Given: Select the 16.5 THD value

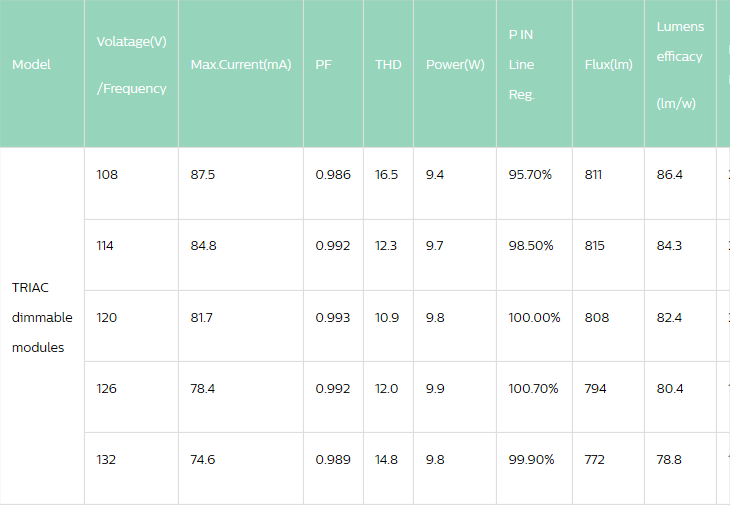Looking at the screenshot, I should 387,175.
